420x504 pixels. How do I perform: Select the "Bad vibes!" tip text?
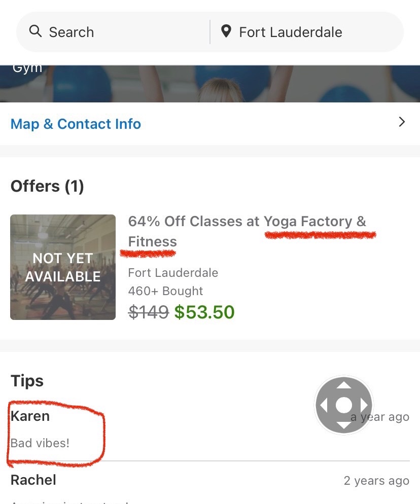coord(40,443)
